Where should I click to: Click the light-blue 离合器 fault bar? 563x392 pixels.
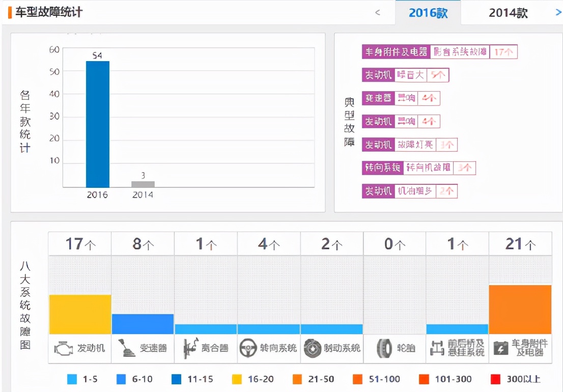tap(206, 329)
